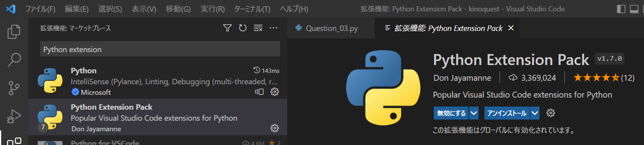This screenshot has height=145, width=644.
Task: Open manage gear for Python extension row
Action: tap(275, 92)
